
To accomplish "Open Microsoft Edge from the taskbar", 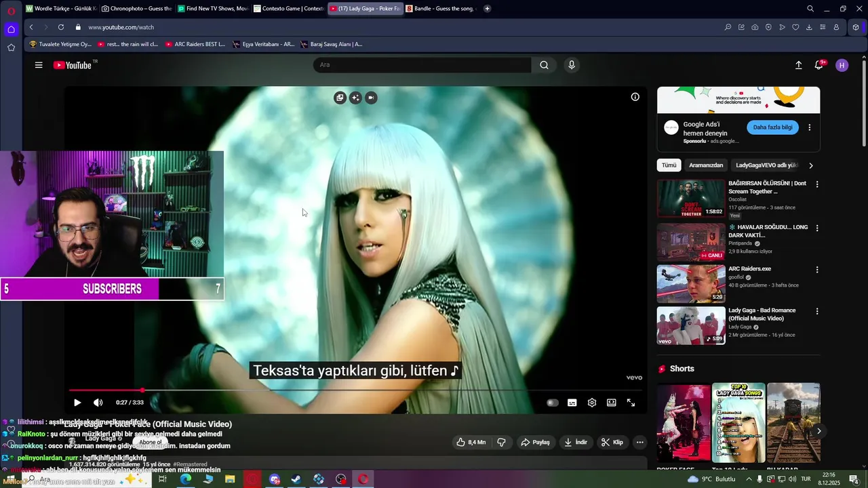I will [185, 479].
